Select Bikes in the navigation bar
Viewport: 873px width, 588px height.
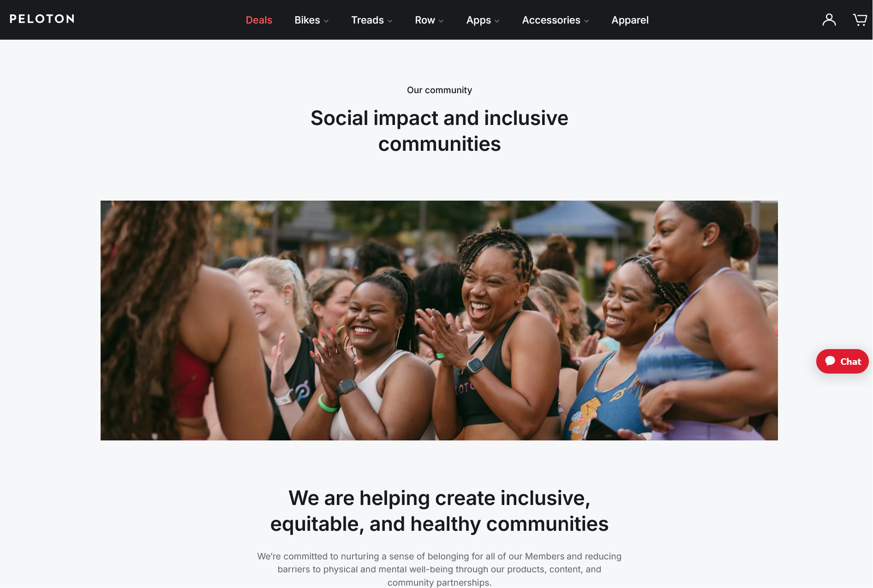point(307,20)
